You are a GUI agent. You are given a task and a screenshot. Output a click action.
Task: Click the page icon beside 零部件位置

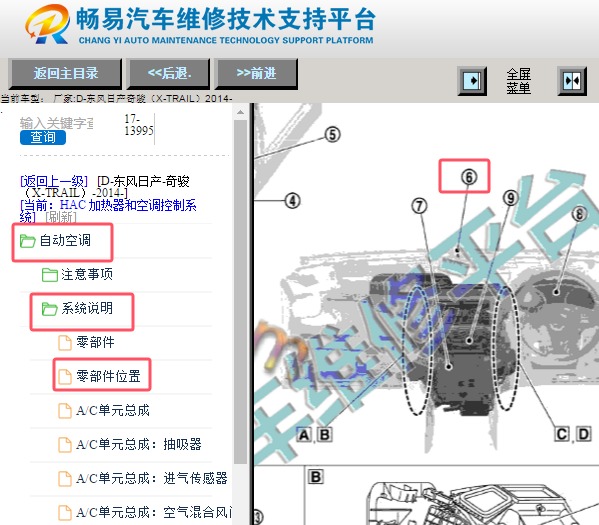tap(65, 376)
